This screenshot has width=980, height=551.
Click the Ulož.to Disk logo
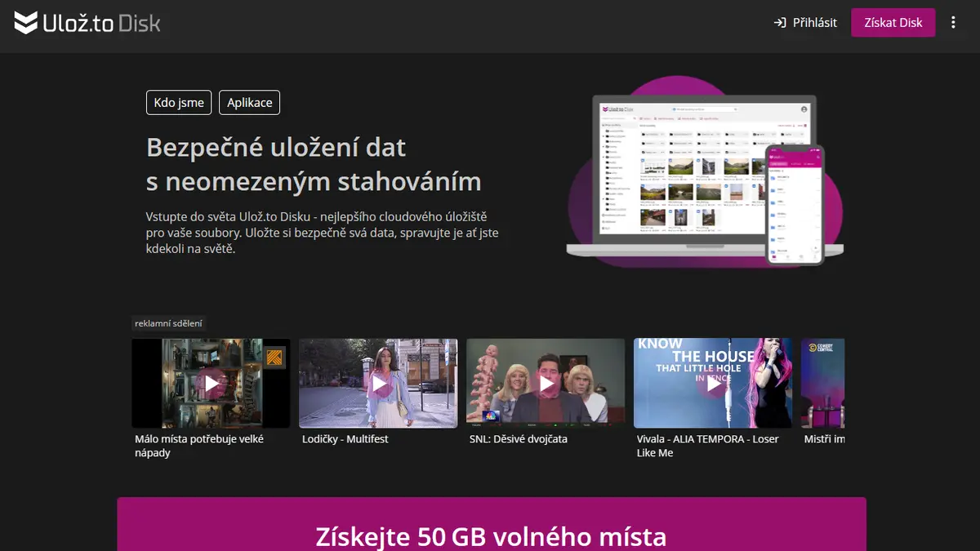click(87, 22)
